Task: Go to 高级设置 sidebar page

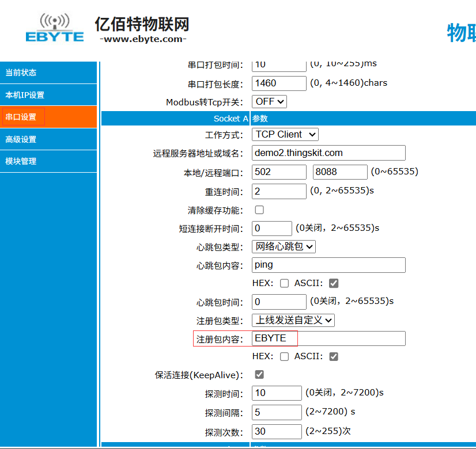Action: tap(21, 139)
